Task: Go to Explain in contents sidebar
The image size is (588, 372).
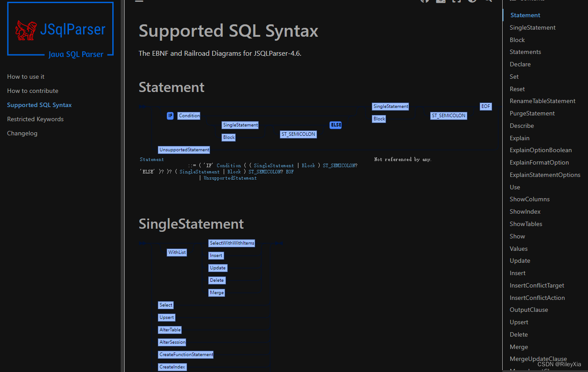Action: (x=519, y=138)
